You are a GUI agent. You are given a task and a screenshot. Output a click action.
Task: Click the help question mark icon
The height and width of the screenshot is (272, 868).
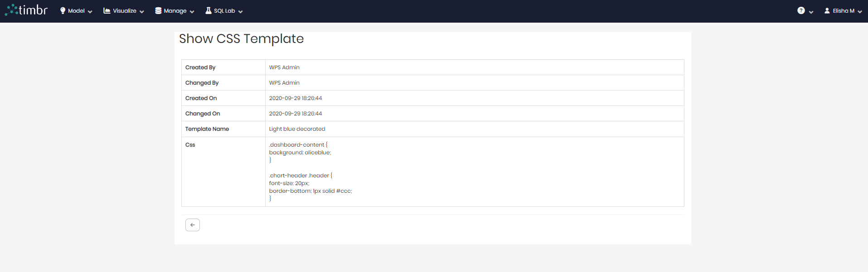801,10
